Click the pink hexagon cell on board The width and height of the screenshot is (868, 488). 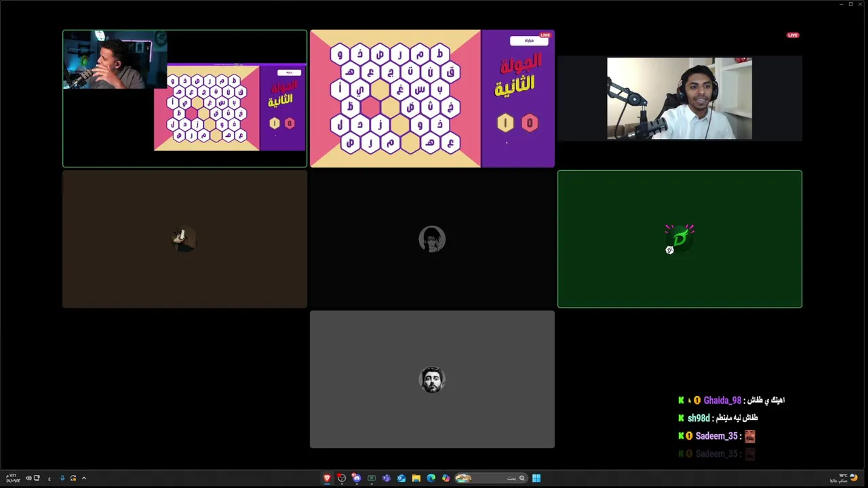click(370, 107)
